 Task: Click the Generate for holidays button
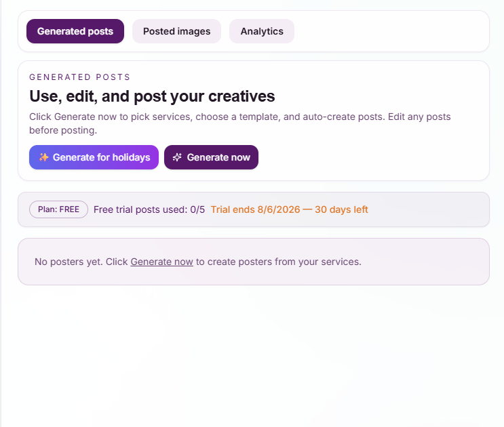(x=94, y=157)
